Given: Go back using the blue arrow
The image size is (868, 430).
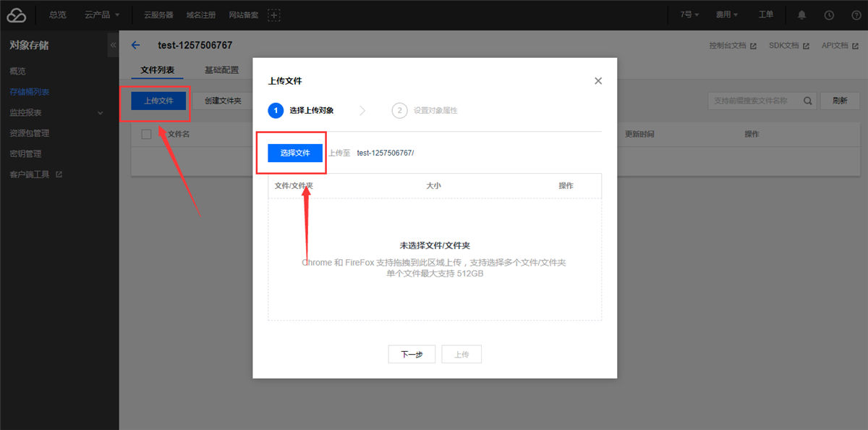Looking at the screenshot, I should 135,44.
